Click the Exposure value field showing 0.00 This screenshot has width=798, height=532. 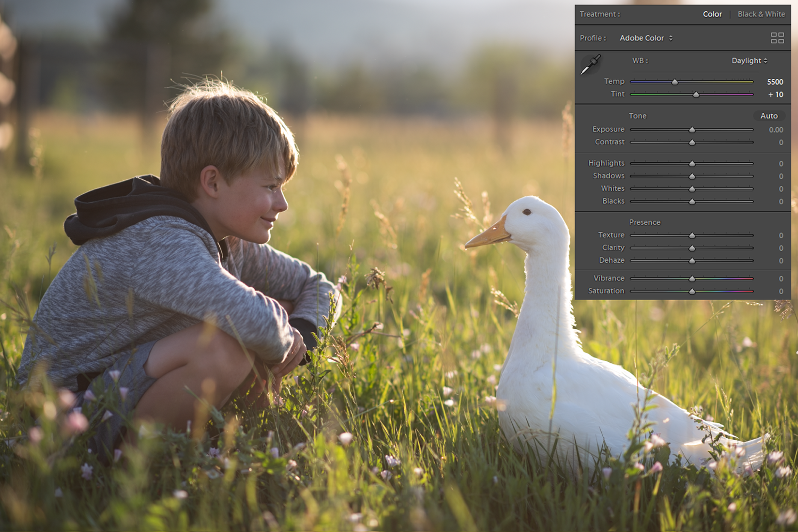[x=776, y=130]
